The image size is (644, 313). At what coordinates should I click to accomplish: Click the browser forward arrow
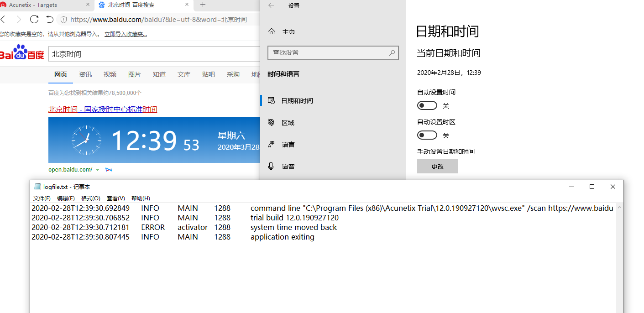pos(19,19)
